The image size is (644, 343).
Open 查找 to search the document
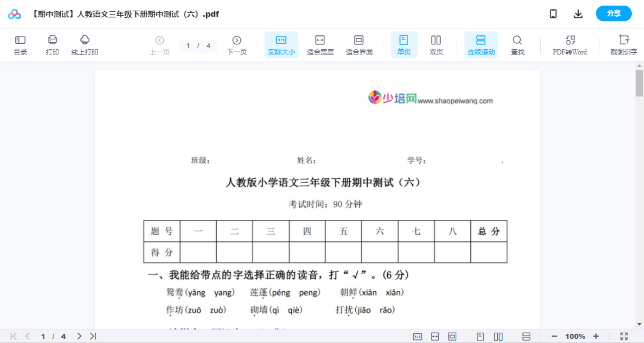[x=518, y=45]
